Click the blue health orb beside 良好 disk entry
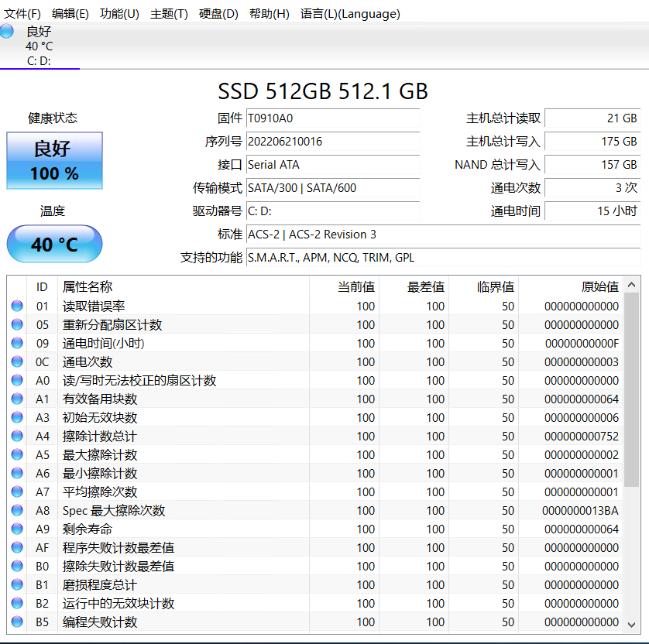 tap(7, 32)
